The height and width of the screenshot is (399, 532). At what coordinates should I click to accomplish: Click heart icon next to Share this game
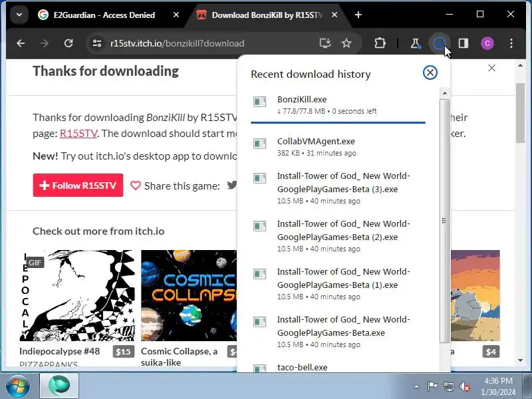click(136, 186)
